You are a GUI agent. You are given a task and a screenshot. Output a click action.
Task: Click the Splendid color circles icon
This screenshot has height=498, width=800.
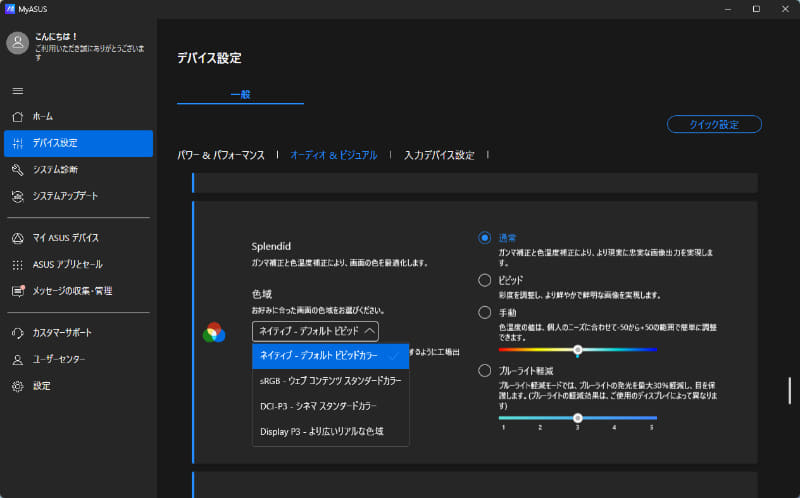point(214,332)
